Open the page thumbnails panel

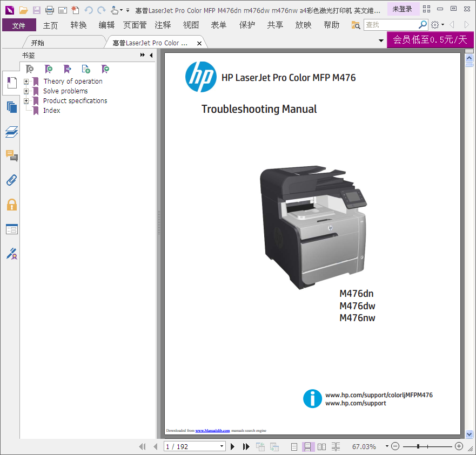(x=11, y=107)
